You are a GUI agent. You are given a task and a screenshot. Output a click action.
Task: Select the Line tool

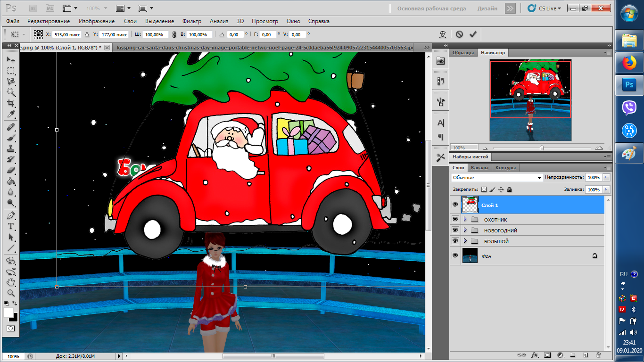point(10,248)
